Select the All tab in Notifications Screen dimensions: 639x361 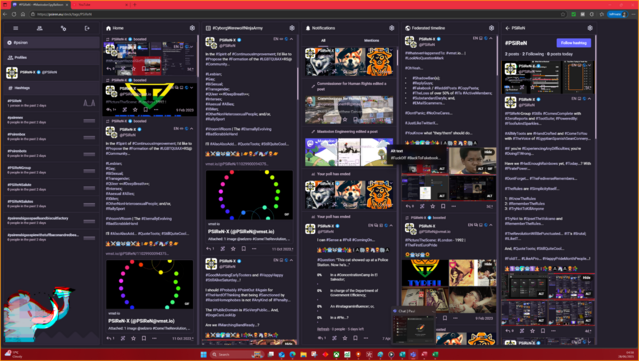click(323, 40)
